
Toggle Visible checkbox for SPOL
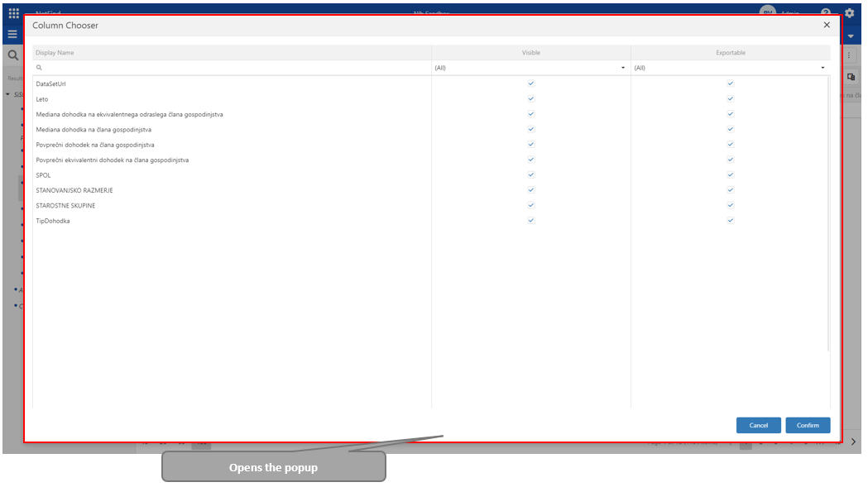tap(531, 175)
